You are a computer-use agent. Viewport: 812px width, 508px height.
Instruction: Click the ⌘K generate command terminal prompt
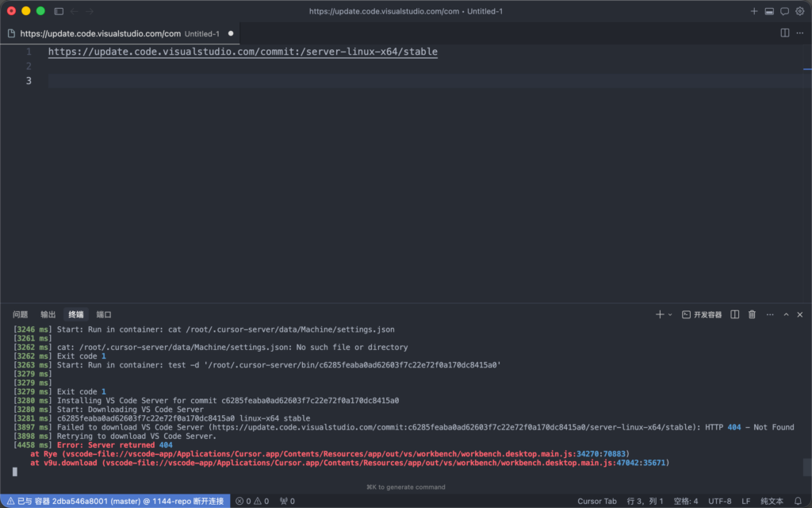(405, 487)
